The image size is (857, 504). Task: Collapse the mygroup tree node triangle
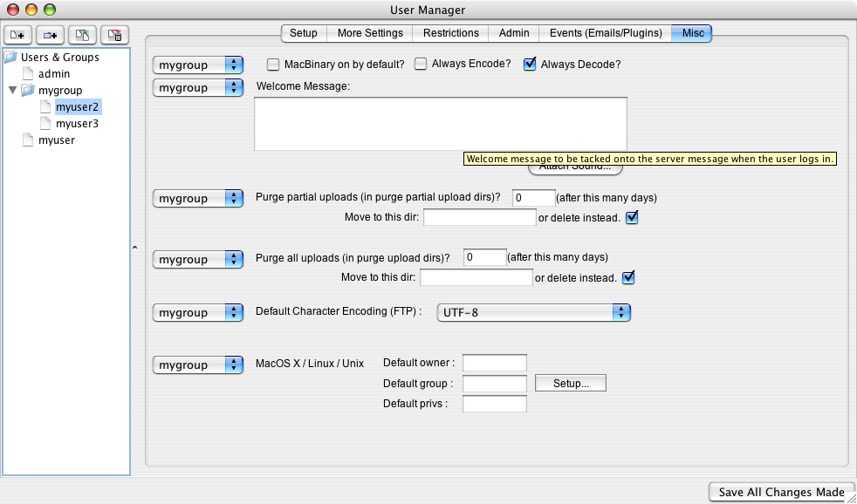coord(12,90)
